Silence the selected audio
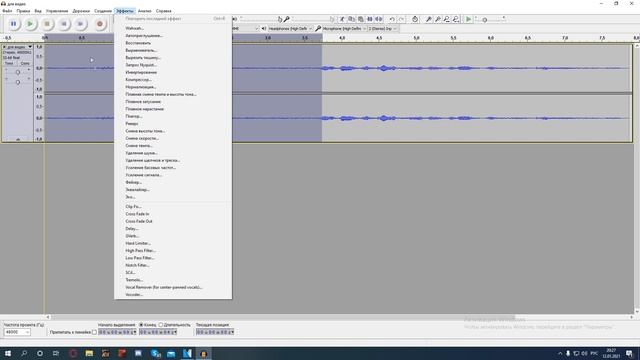Image resolution: width=640 pixels, height=360 pixels. pyautogui.click(x=379, y=19)
